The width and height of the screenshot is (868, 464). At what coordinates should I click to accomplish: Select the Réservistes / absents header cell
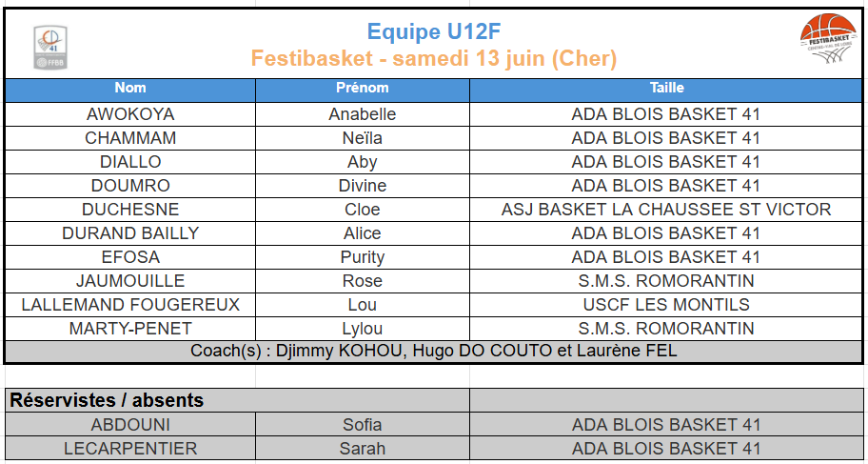(x=238, y=400)
